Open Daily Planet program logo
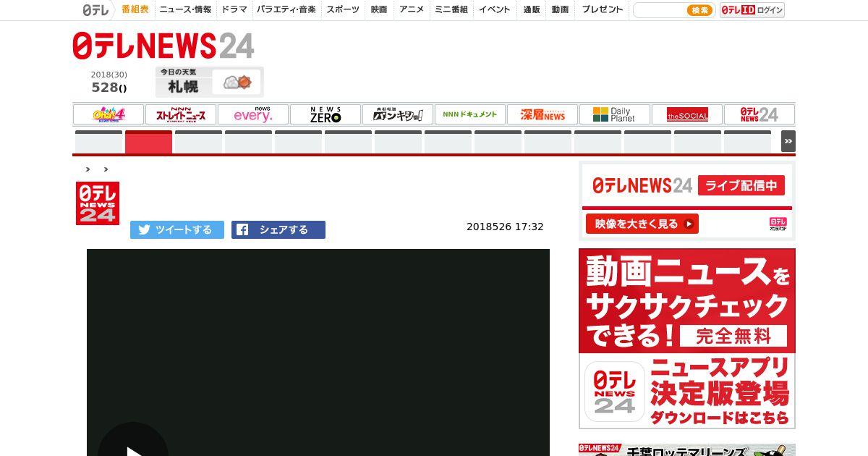The height and width of the screenshot is (456, 868). click(615, 114)
